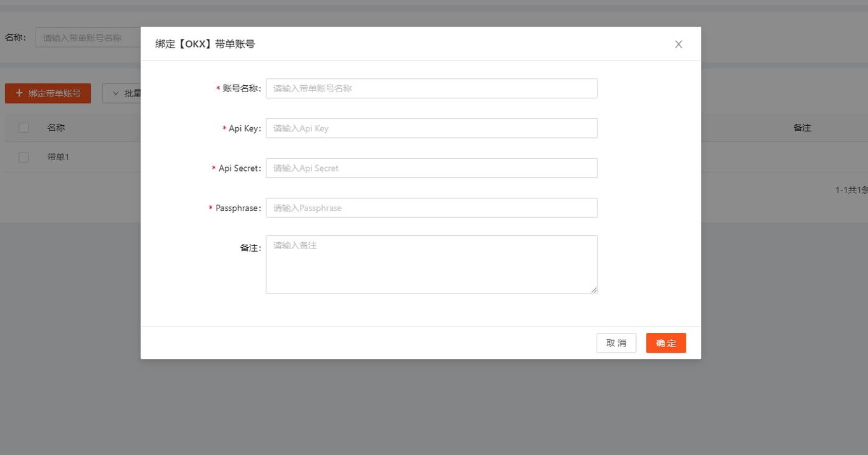Image resolution: width=868 pixels, height=455 pixels.
Task: Click the 名称 column header
Action: pyautogui.click(x=56, y=128)
